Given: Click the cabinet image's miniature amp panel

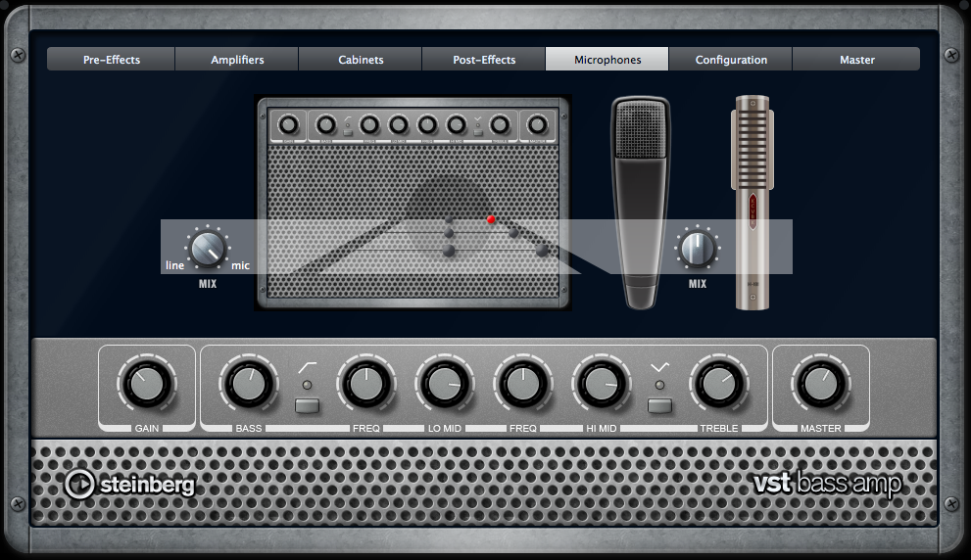Looking at the screenshot, I should [x=413, y=125].
